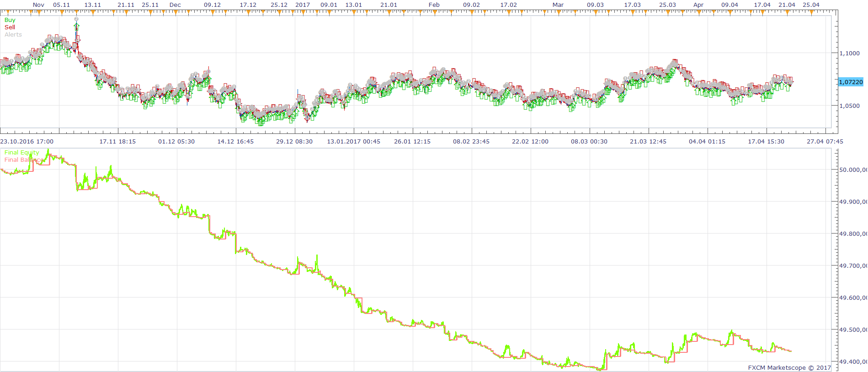Image resolution: width=868 pixels, height=372 pixels.
Task: Click the 17.04 15:30 time label
Action: click(767, 142)
